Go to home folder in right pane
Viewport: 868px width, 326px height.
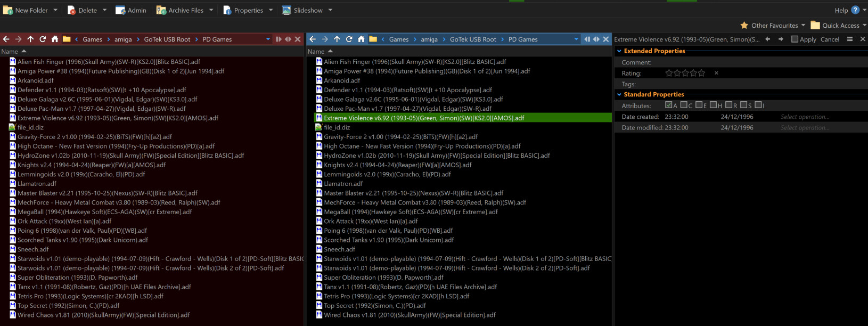(361, 39)
